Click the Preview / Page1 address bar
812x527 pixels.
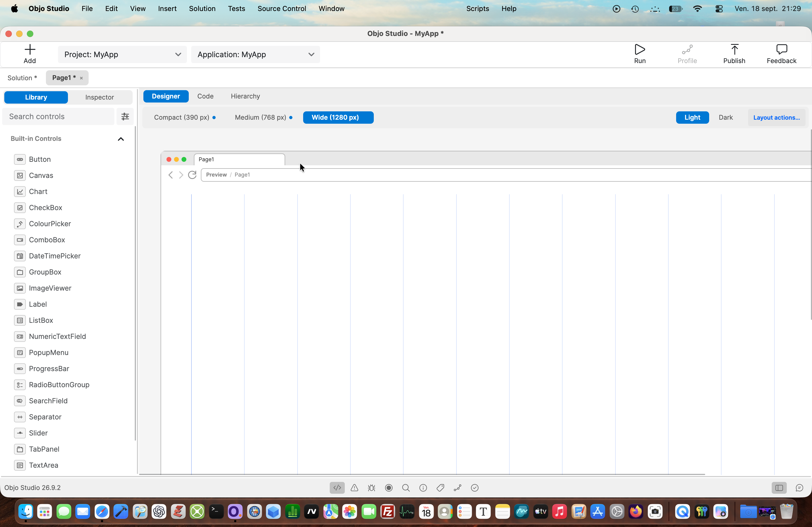pyautogui.click(x=506, y=175)
